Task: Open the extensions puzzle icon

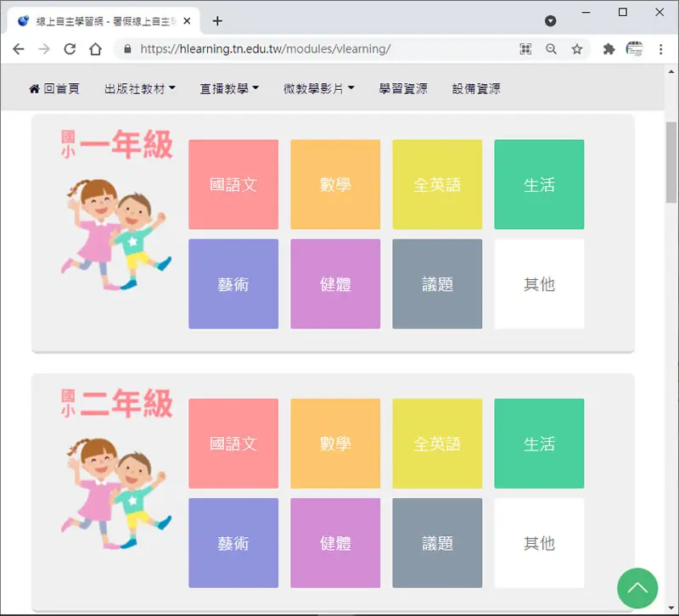Action: (x=609, y=49)
